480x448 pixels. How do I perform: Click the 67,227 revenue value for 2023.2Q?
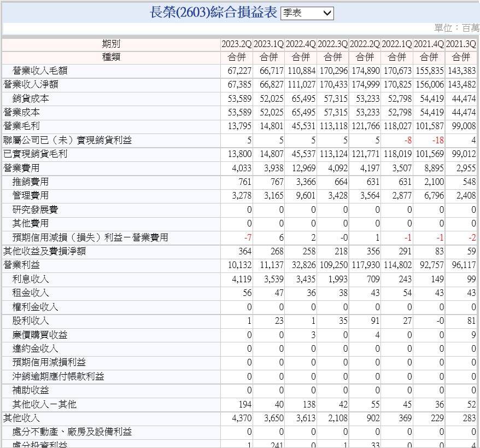point(240,71)
